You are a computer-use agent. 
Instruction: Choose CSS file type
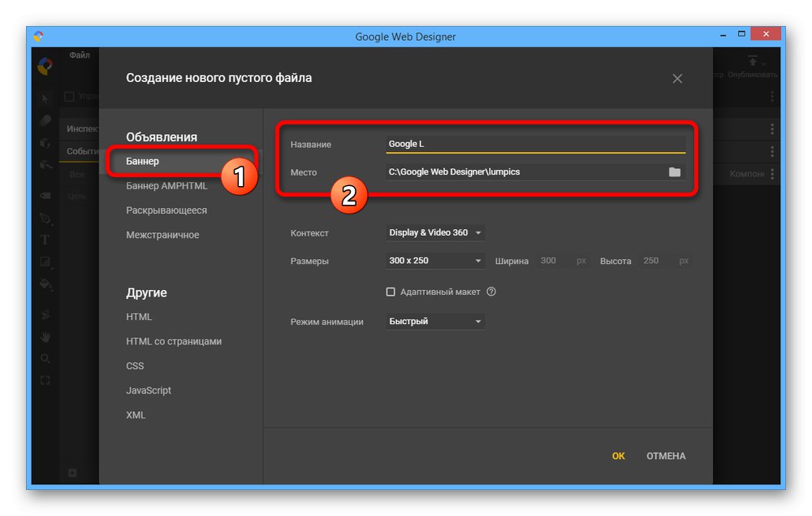(135, 366)
